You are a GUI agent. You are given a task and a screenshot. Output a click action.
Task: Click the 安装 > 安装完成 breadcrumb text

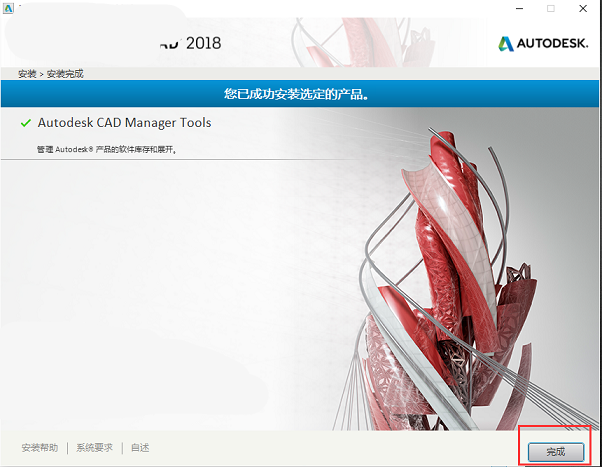[51, 74]
